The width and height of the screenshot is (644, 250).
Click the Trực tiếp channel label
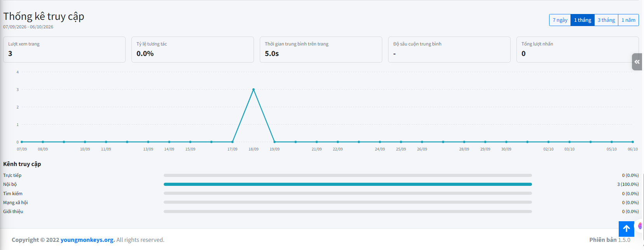[12, 175]
